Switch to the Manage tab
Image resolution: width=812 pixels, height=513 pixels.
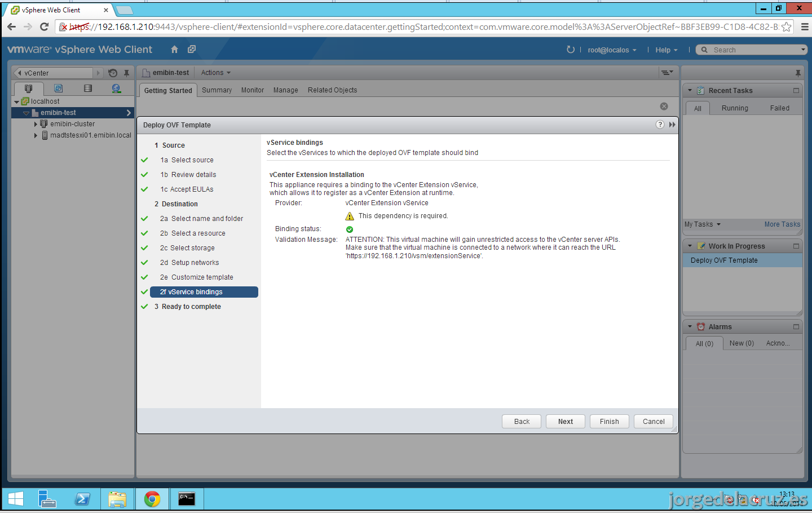286,90
